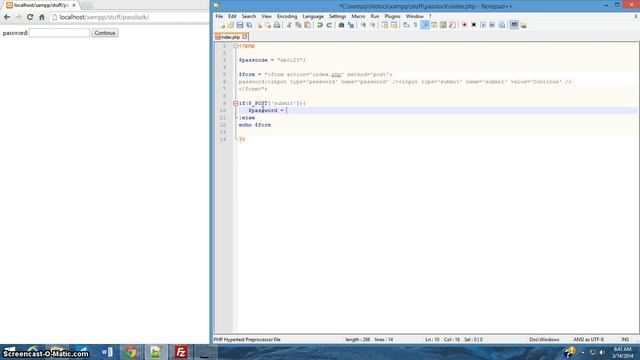Close the localhost browser tab
Screen dimensions: 640x360
tap(74, 5)
